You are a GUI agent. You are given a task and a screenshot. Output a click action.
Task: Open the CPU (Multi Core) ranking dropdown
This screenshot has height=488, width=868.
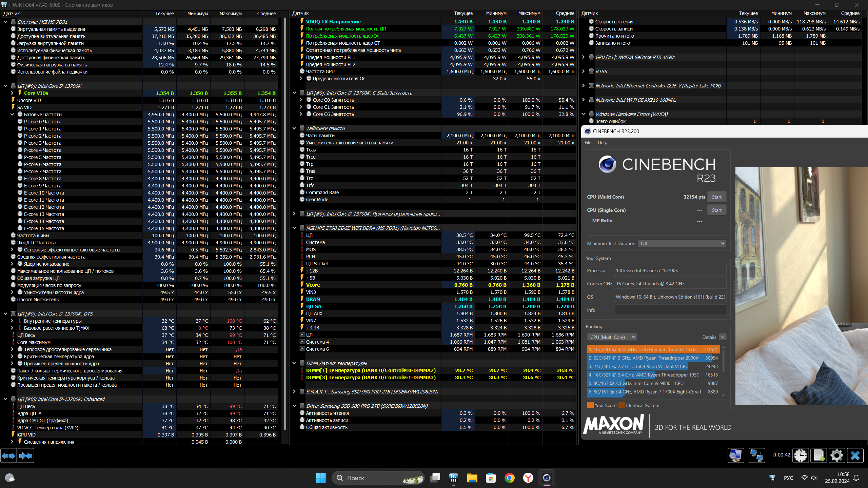[x=612, y=337]
